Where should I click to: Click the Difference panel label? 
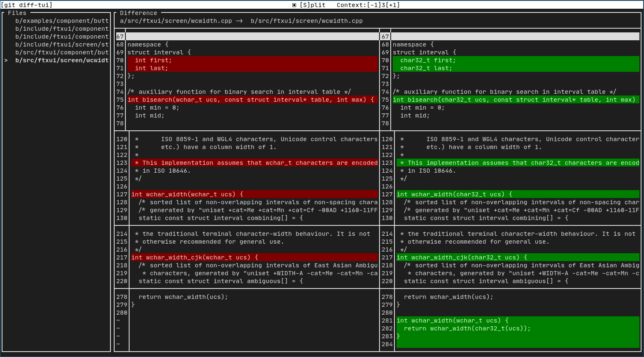pyautogui.click(x=139, y=13)
